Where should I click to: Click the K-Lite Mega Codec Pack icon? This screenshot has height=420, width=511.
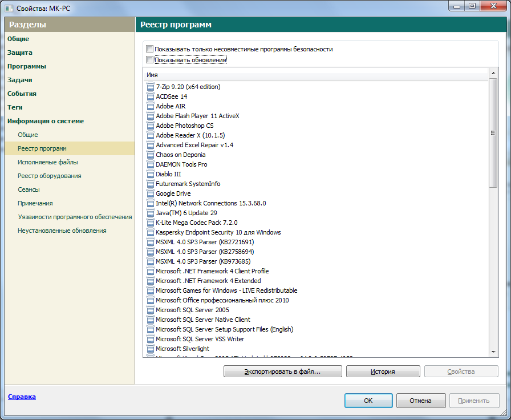(150, 223)
